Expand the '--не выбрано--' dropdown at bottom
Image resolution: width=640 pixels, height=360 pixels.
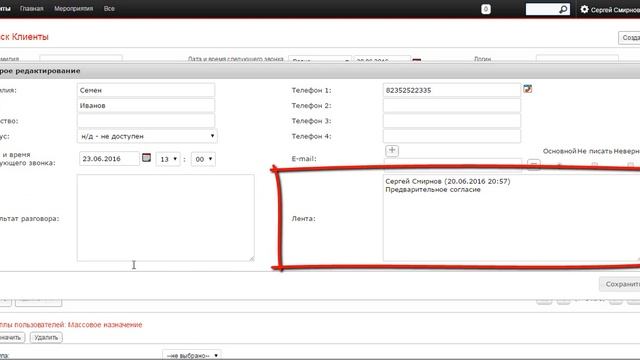click(x=191, y=355)
